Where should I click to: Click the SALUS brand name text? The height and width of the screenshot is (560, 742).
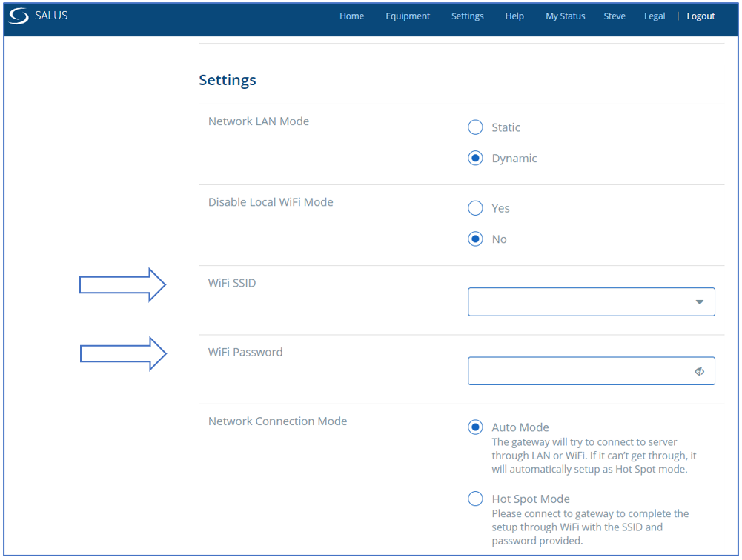point(51,16)
